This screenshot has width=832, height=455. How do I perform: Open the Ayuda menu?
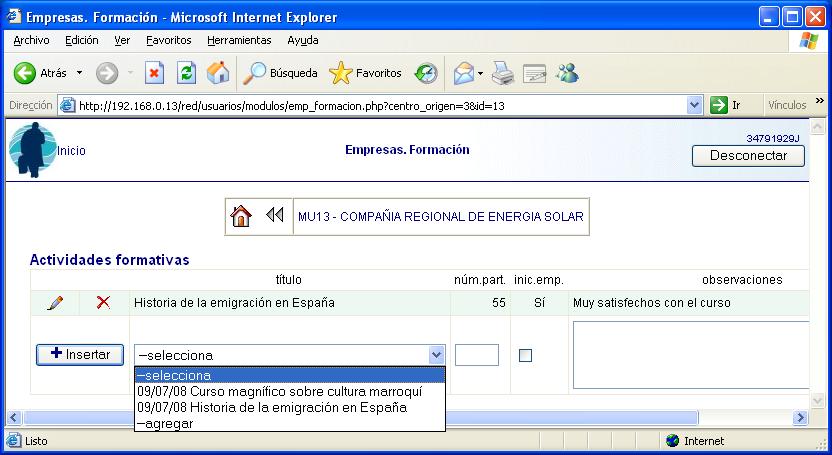coord(303,40)
